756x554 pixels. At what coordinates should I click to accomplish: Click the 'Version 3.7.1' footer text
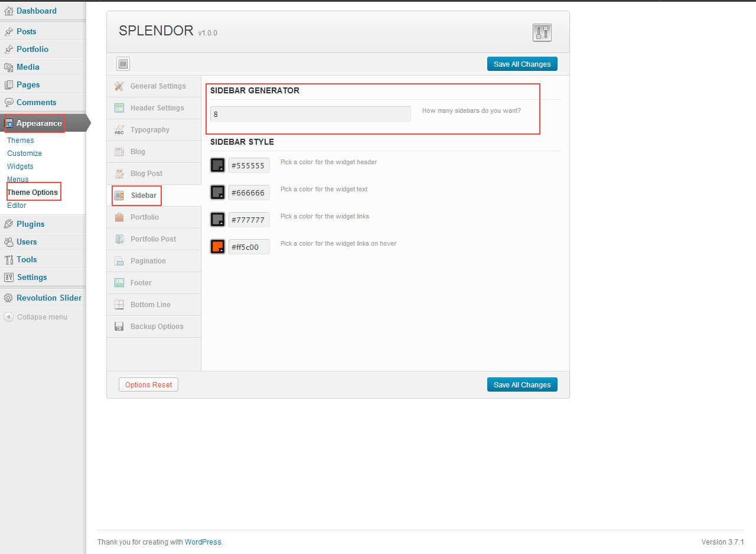click(x=722, y=542)
